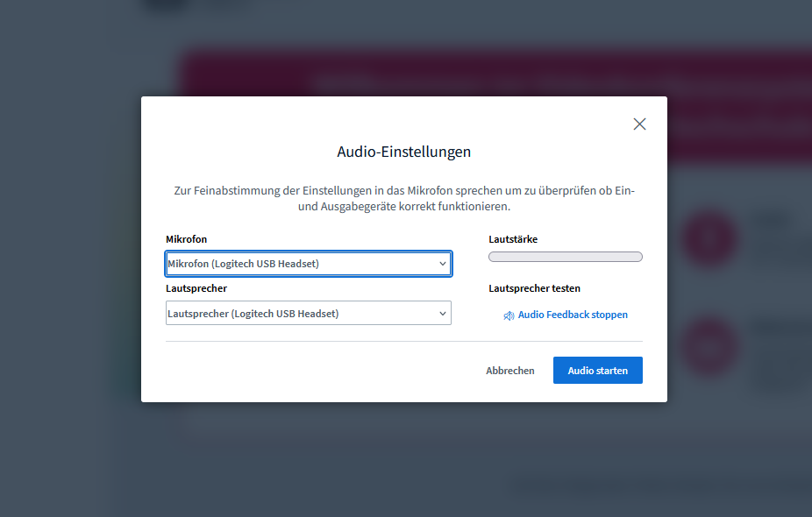Click the blurred pink circle icon lower right
The image size is (812, 517).
(710, 343)
